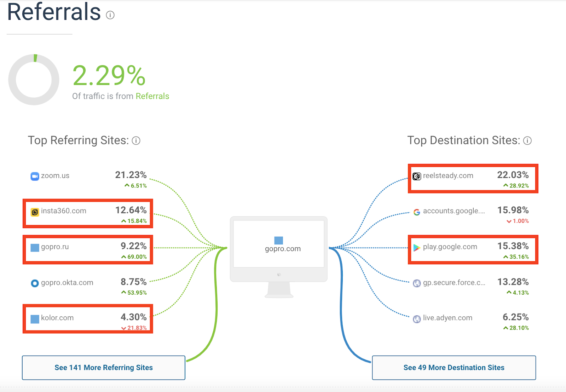Click the 13.28% share for gp.secure.force
This screenshot has width=566, height=392.
click(x=513, y=282)
